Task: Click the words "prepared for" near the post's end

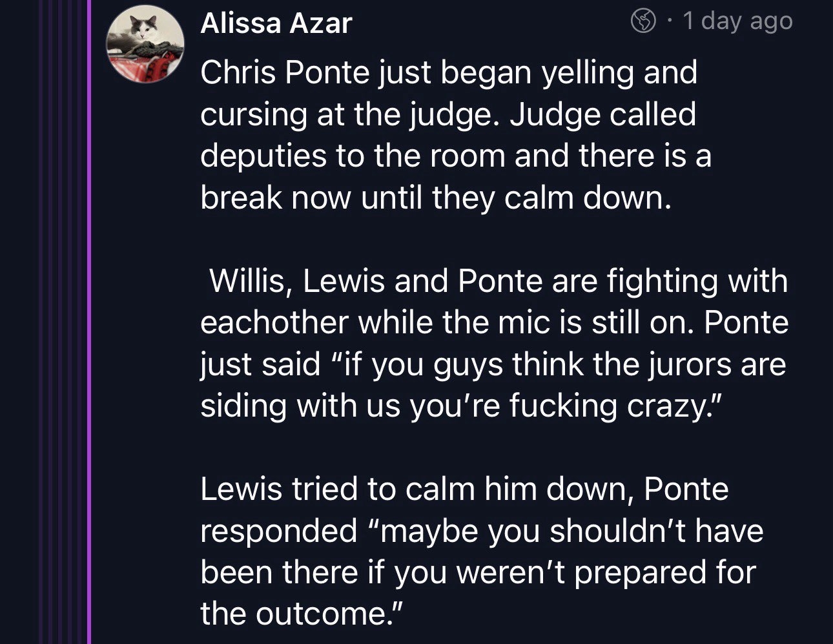Action: (665, 572)
